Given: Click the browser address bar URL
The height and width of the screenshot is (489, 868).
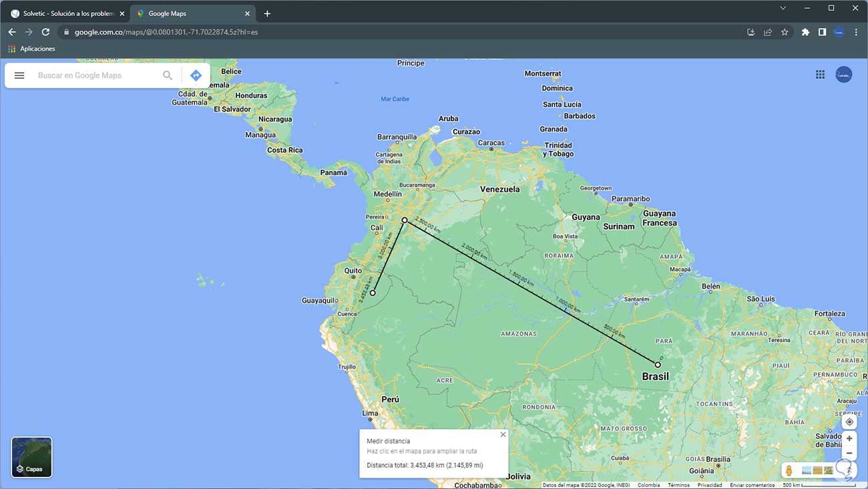Looking at the screenshot, I should coord(166,32).
